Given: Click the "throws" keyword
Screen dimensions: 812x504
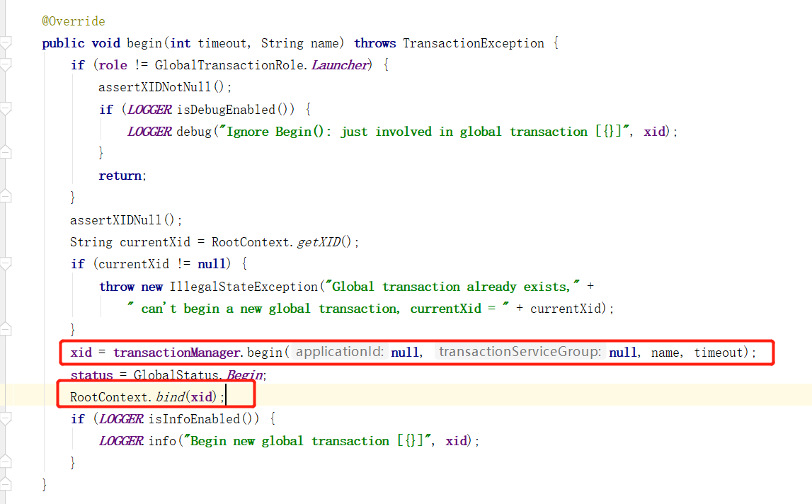Looking at the screenshot, I should 375,43.
